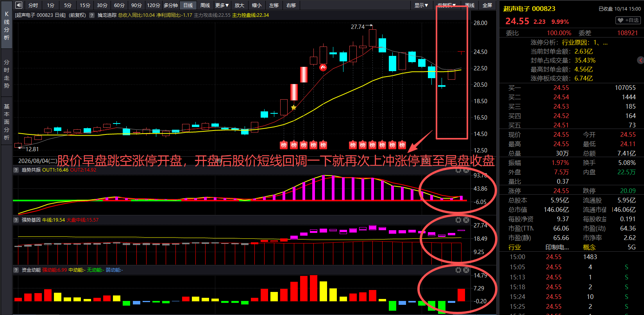Click the first red 榜 marker below chart
The width and height of the screenshot is (644, 315).
(x=284, y=145)
